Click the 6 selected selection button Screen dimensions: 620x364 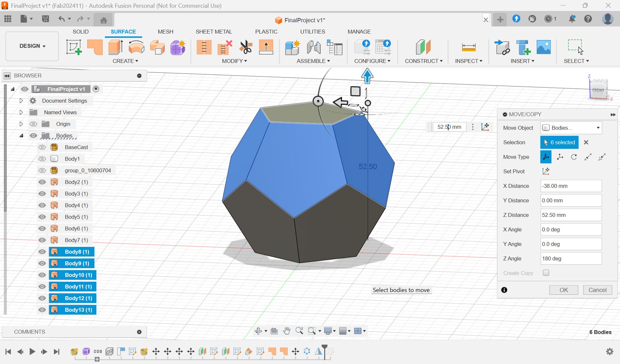(x=559, y=142)
